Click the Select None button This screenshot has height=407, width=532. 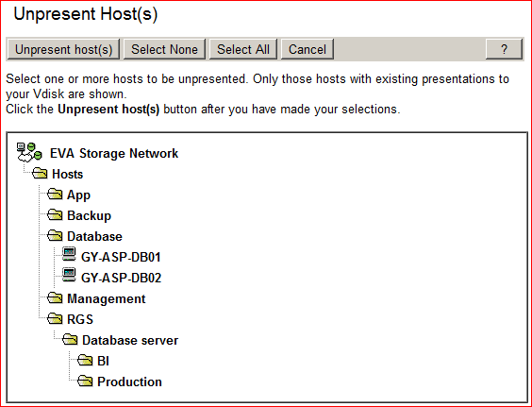pyautogui.click(x=164, y=49)
